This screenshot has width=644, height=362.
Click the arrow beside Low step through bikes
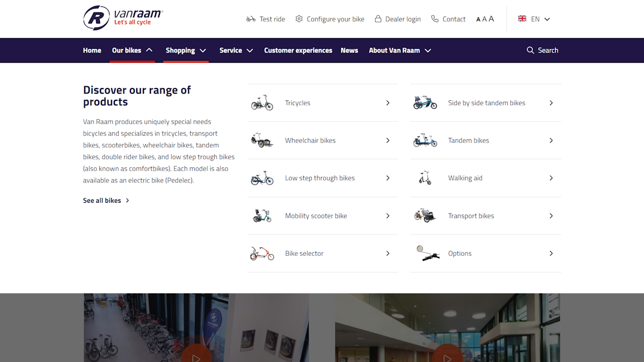[x=388, y=178]
